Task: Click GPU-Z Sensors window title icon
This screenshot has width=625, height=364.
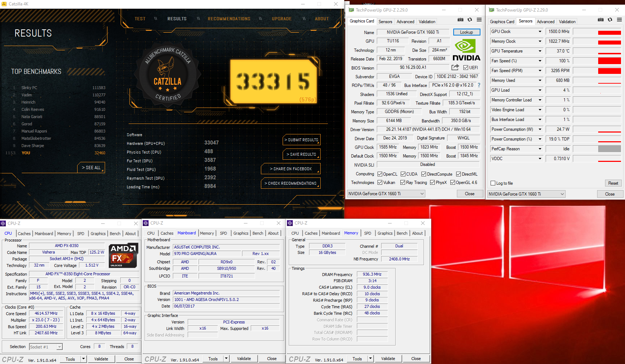Action: point(492,10)
